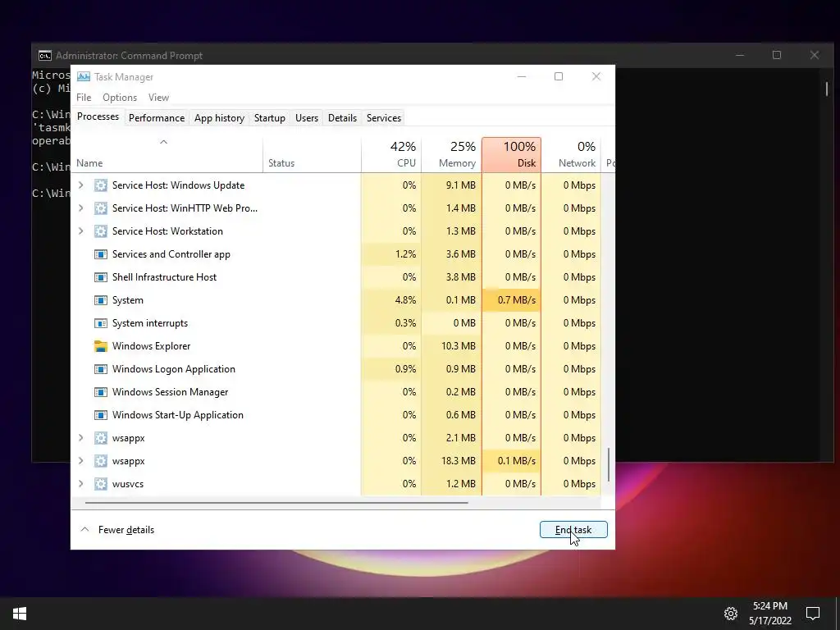Click the horizontal scrollbar in Task Manager
The image size is (840, 630).
[276, 503]
